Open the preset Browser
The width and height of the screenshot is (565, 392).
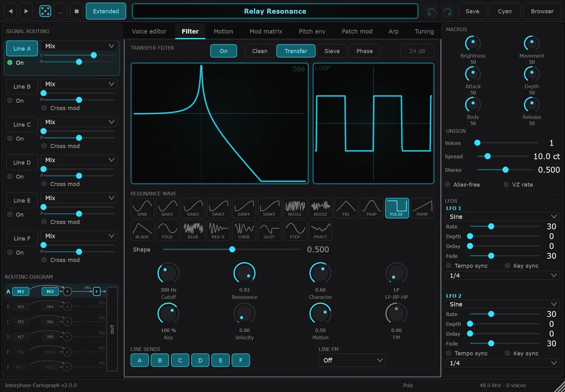coord(542,11)
